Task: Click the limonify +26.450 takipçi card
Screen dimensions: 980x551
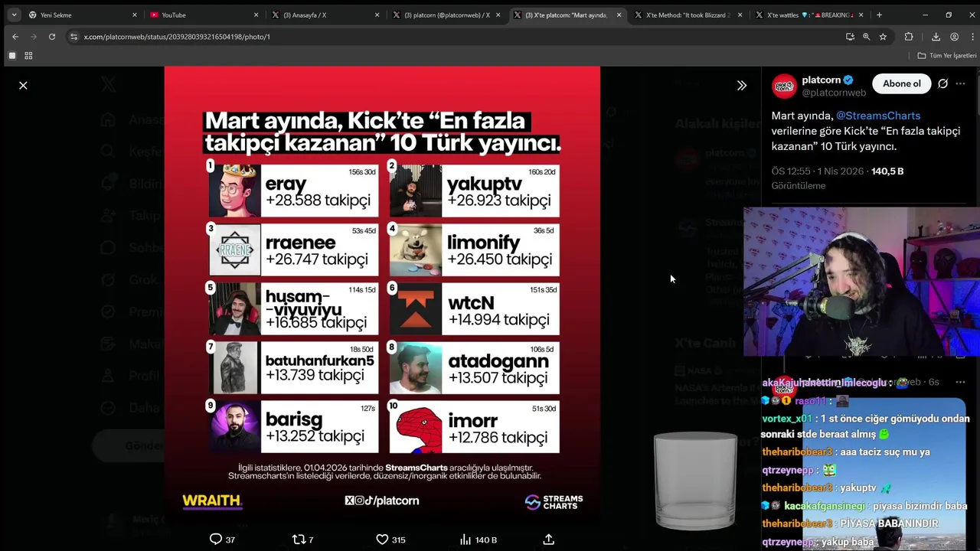Action: [x=474, y=250]
